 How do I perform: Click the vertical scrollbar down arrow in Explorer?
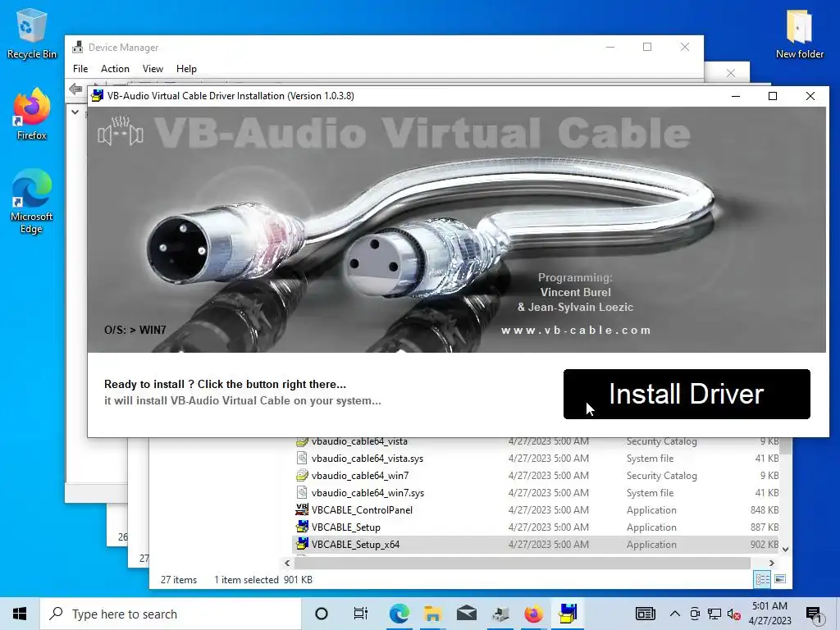coord(785,549)
